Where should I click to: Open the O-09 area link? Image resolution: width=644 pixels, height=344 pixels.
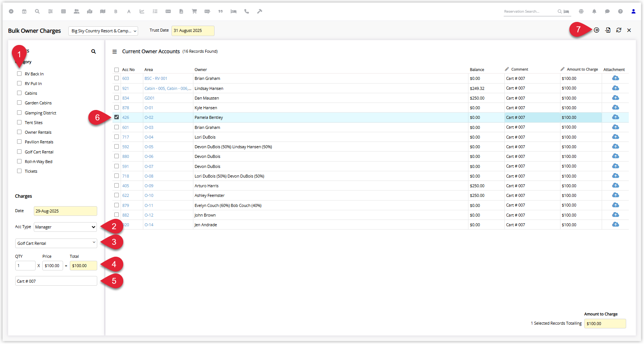149,186
